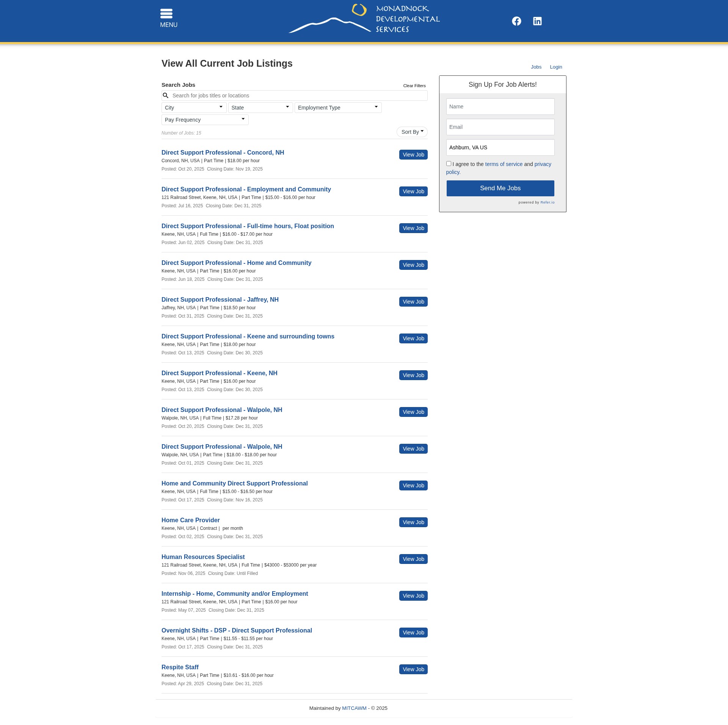Open Internship - Home, Community and/or Employment
This screenshot has width=728, height=725.
[235, 593]
